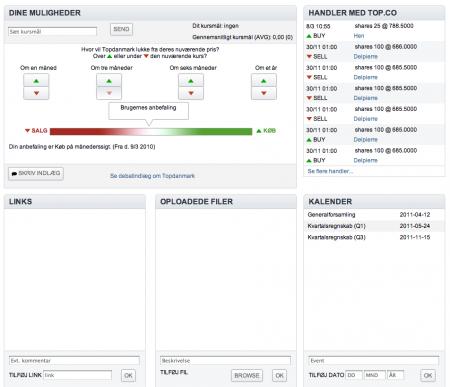The width and height of the screenshot is (450, 387).
Task: Vote down arrow for Om tre måneder
Action: coord(109,93)
